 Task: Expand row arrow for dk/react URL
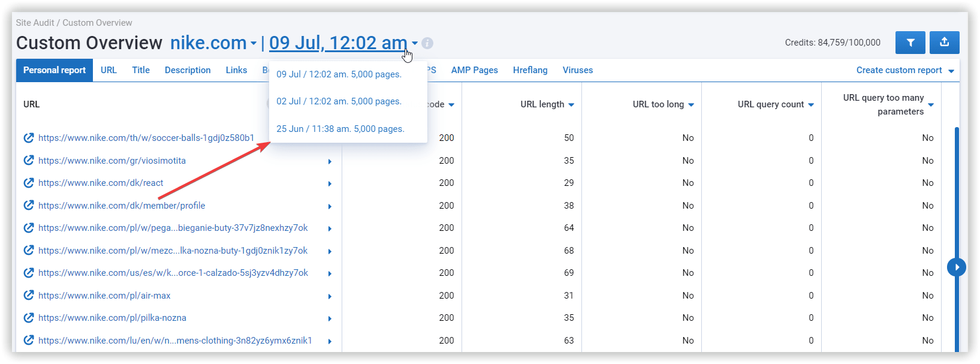tap(330, 183)
